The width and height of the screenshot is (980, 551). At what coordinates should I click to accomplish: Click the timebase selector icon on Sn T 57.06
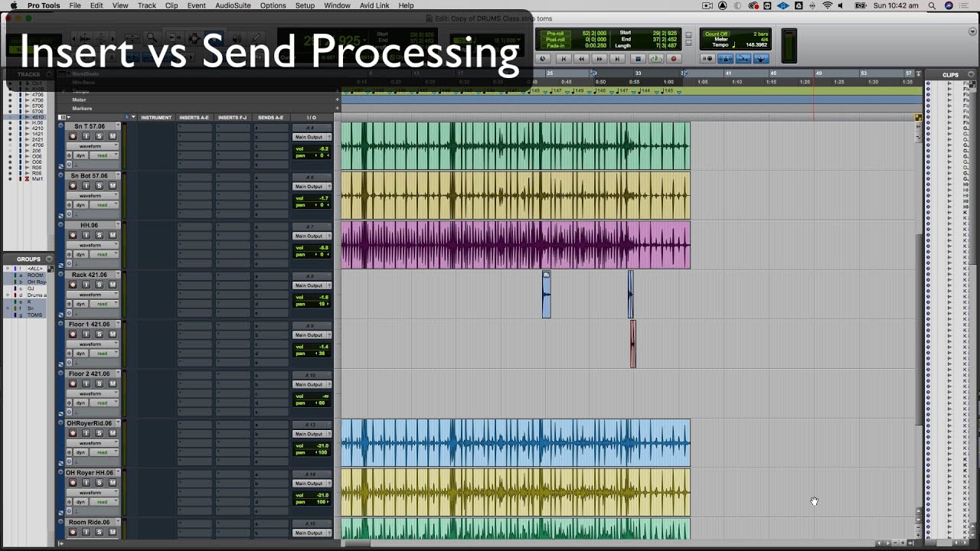coord(70,165)
